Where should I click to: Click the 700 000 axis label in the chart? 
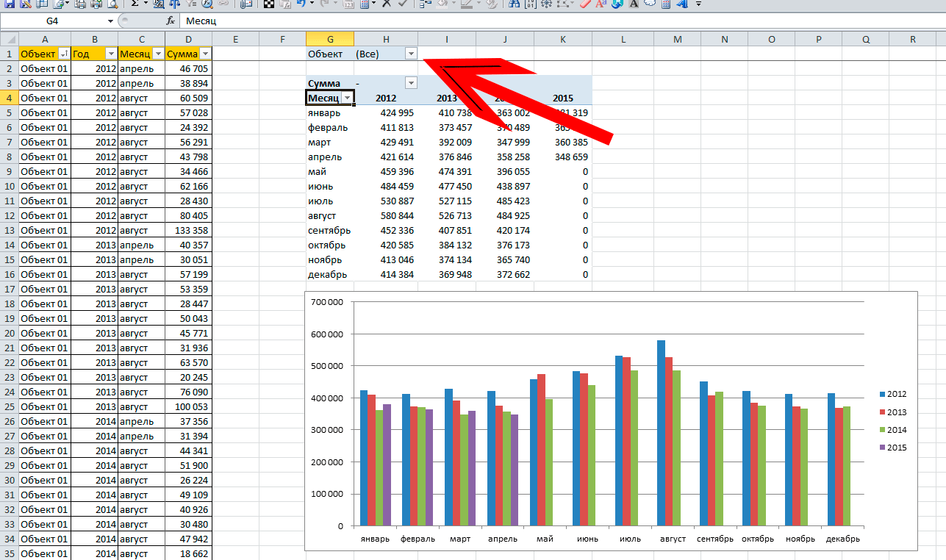[x=327, y=302]
